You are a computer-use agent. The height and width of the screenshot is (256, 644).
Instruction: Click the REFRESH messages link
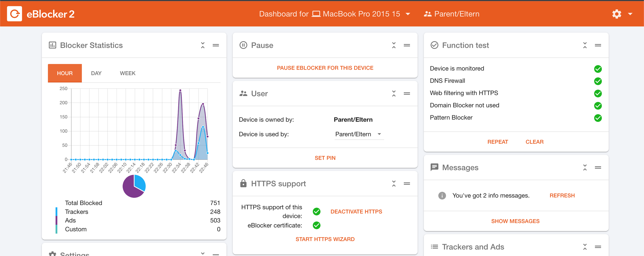[x=562, y=196]
